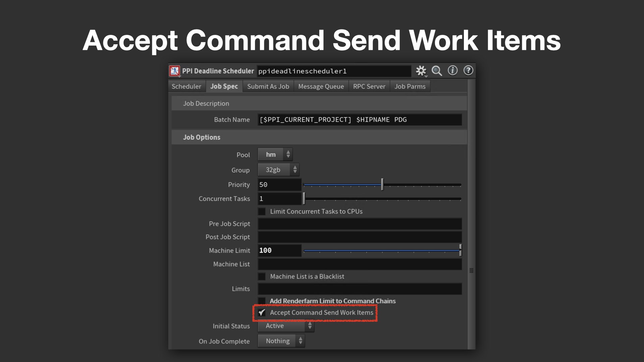Collapse the Job Options section header
The width and height of the screenshot is (644, 362).
[x=319, y=137]
